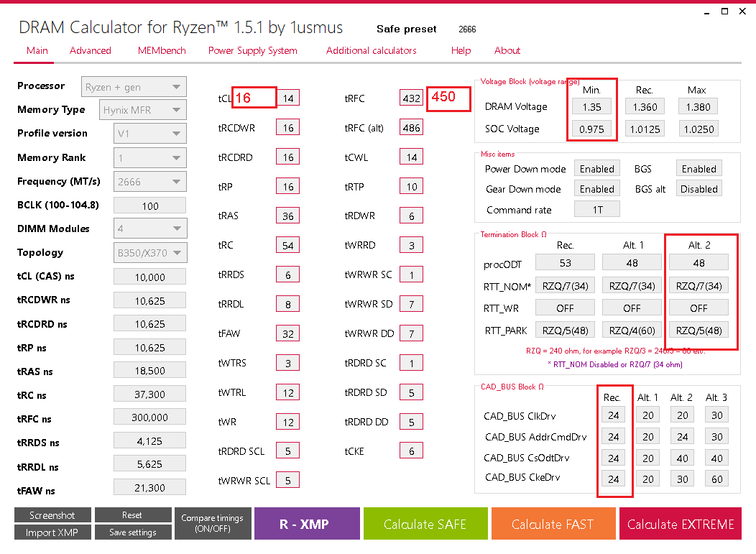Click the tCWL timing value box
This screenshot has width=756, height=554.
[x=411, y=157]
